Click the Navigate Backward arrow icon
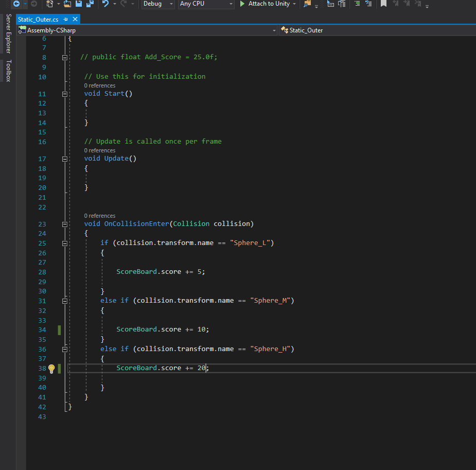 (x=16, y=4)
